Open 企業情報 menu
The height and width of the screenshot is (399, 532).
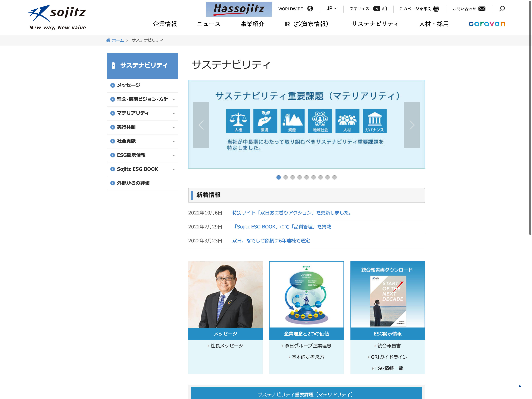pos(165,24)
